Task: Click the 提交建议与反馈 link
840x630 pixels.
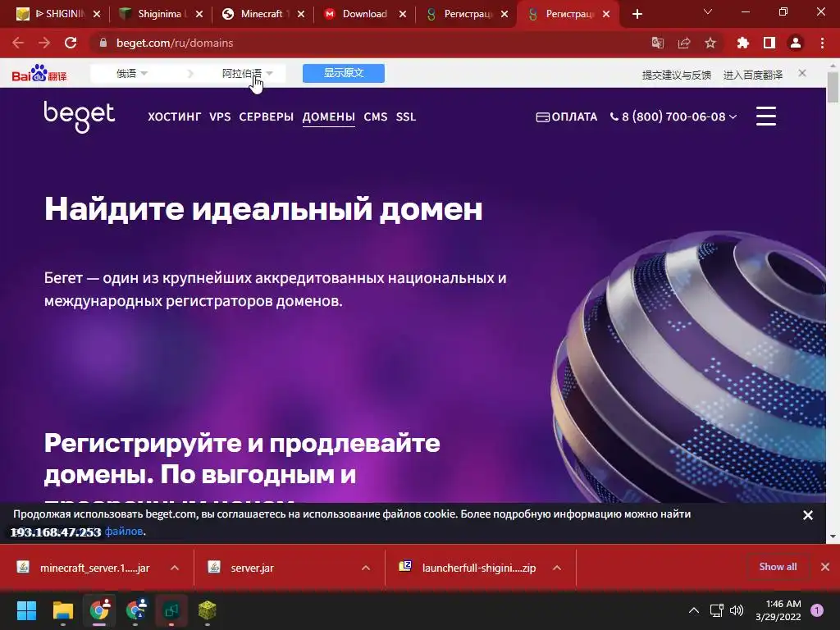Action: [x=677, y=75]
